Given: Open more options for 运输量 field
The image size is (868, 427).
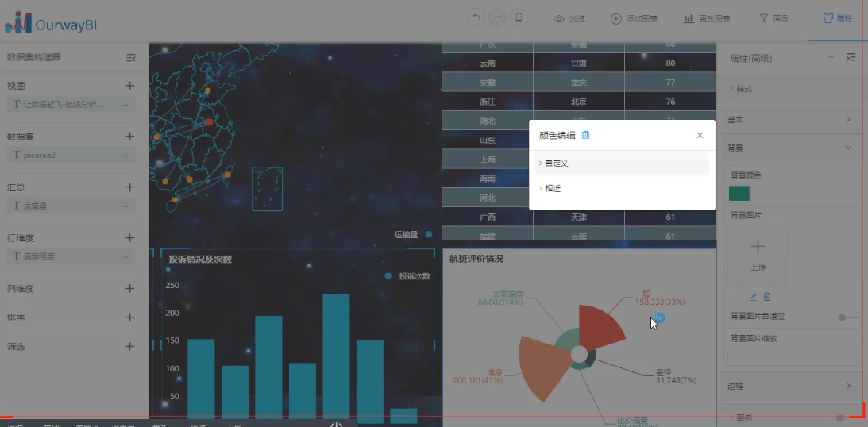Looking at the screenshot, I should tap(125, 206).
